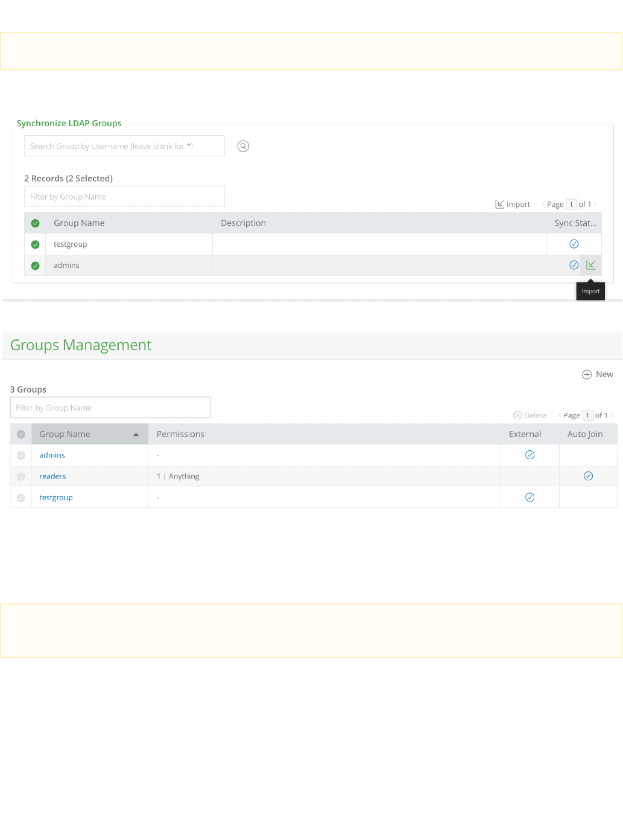Click Auto Join check icon for readers
Viewport: 623px width, 840px height.
point(588,476)
